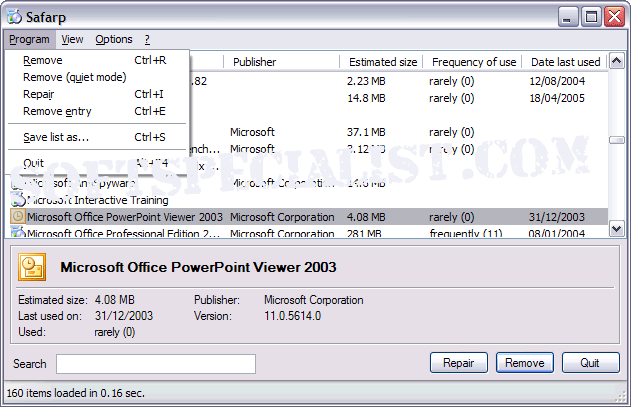Image resolution: width=631 pixels, height=407 pixels.
Task: Click the version 11.0.5614.0 value
Action: click(x=293, y=316)
